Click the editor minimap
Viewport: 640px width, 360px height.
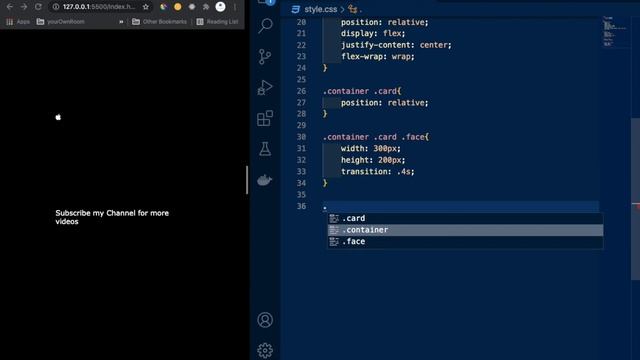coord(615,32)
